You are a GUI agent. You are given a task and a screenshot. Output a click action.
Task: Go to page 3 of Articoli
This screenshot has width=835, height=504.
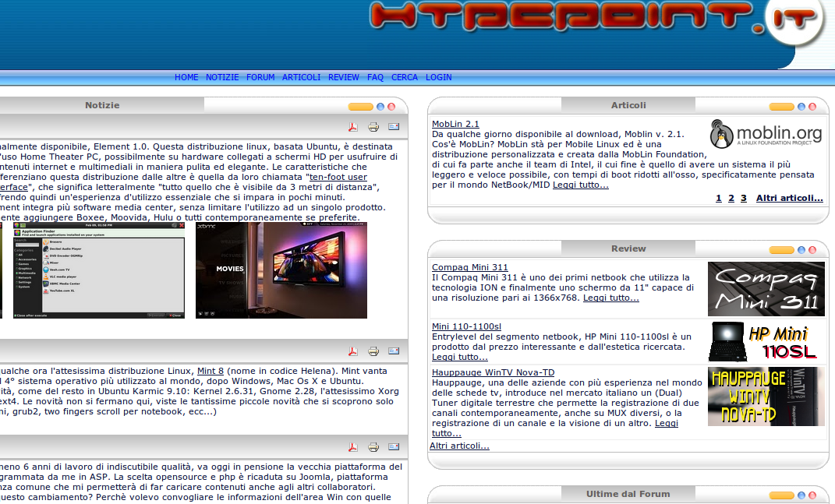click(x=744, y=198)
